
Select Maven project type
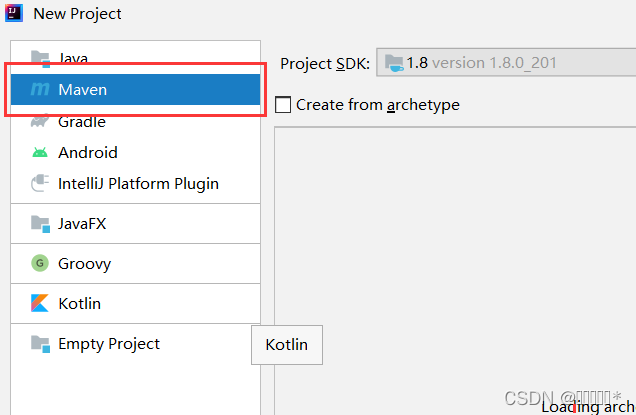[x=135, y=89]
